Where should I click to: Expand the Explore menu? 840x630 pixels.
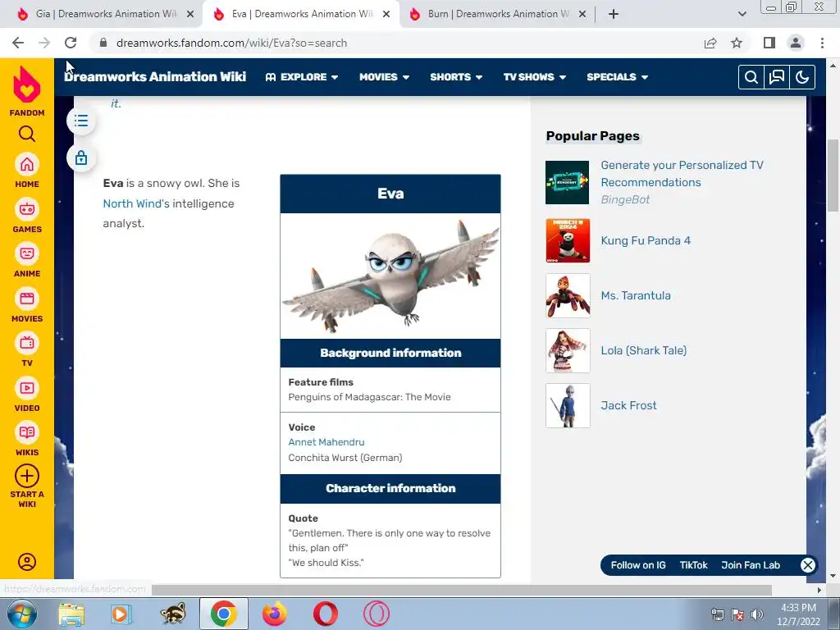pyautogui.click(x=302, y=77)
